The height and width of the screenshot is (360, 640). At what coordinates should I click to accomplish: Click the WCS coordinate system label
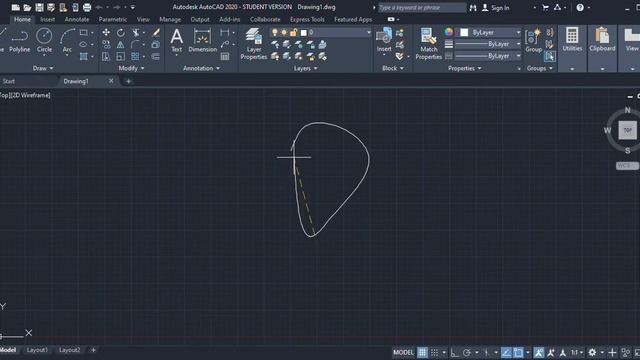tap(626, 166)
